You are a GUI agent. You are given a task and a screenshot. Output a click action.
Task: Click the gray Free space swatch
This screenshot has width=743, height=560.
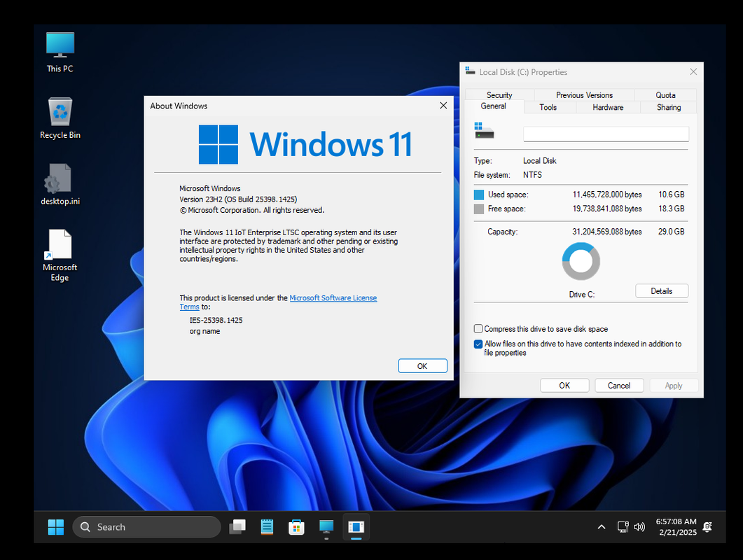pos(479,209)
